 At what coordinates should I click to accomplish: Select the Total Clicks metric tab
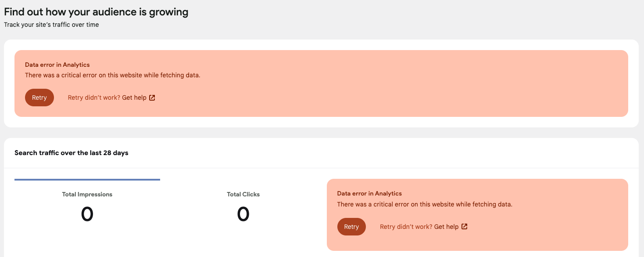pyautogui.click(x=243, y=194)
